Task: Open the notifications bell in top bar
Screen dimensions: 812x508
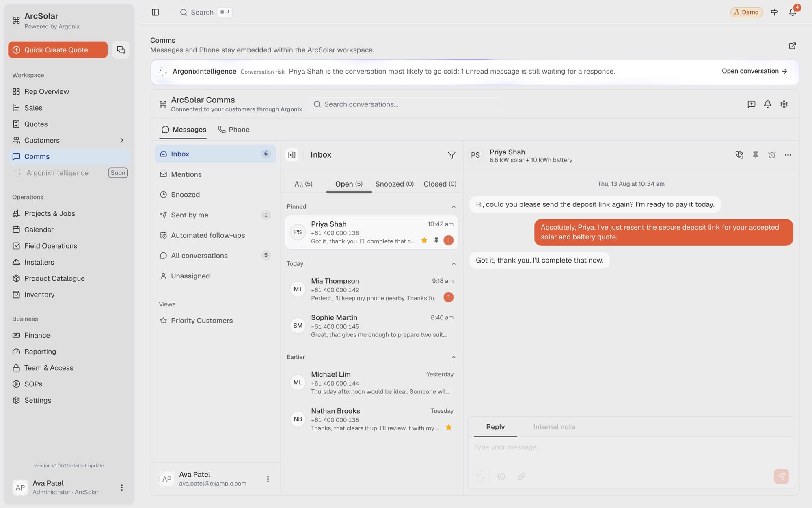Action: (793, 12)
